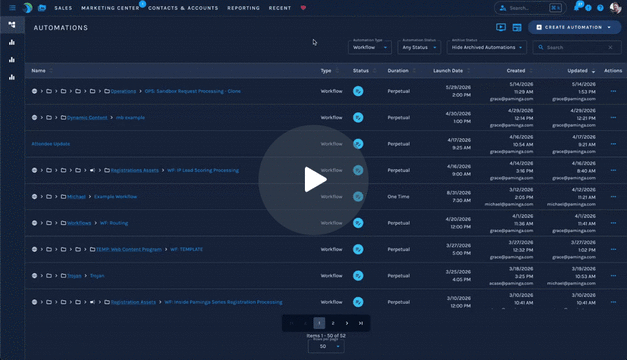Click the heart favorites icon
Viewport: 627px width, 360px height.
tap(303, 8)
